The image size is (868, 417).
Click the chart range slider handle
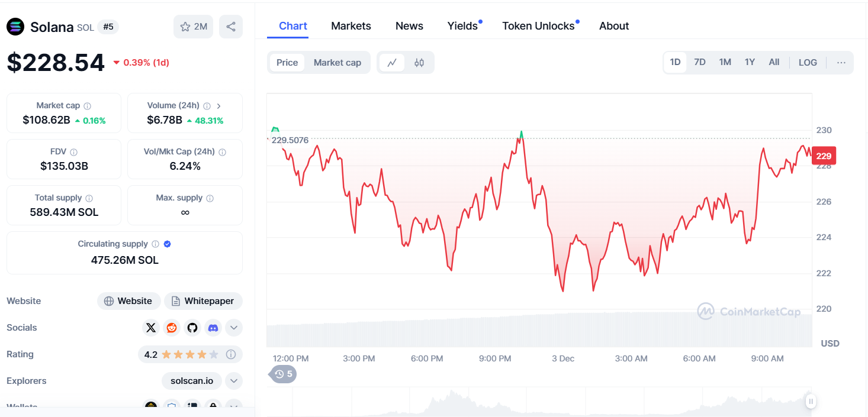(811, 402)
